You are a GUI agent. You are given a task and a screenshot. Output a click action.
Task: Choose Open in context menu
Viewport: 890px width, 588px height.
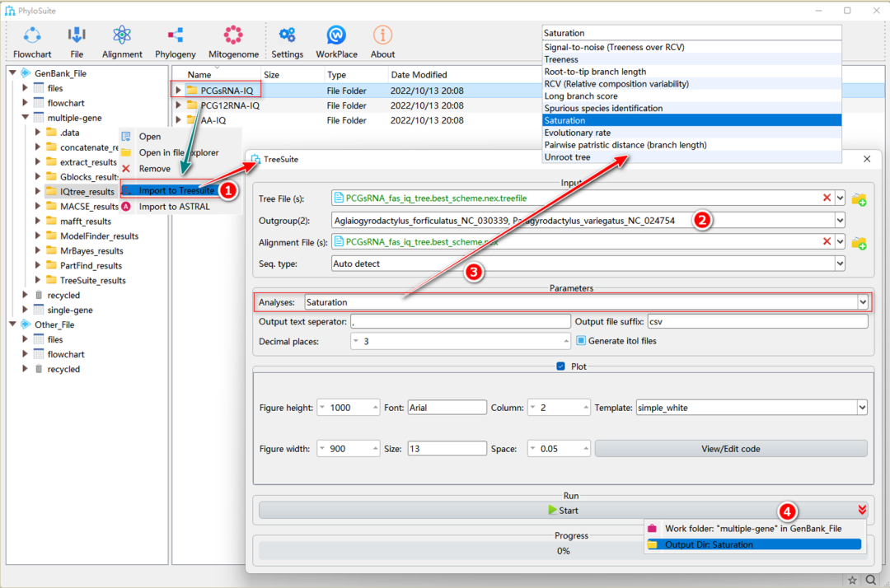[150, 137]
